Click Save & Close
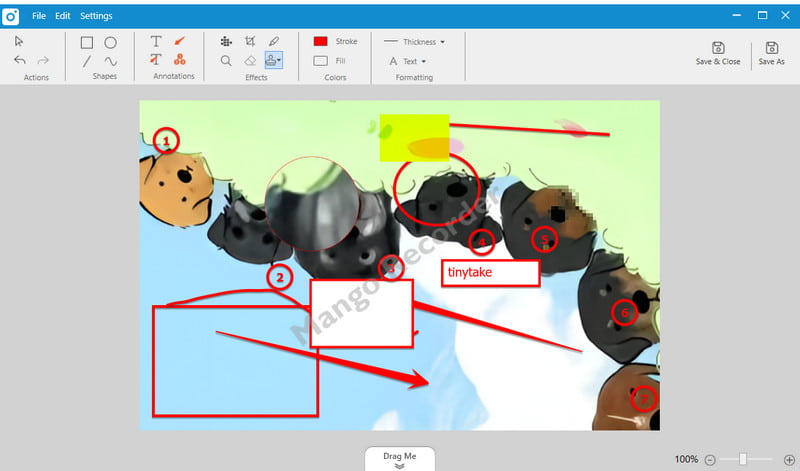Image resolution: width=800 pixels, height=471 pixels. click(x=718, y=53)
